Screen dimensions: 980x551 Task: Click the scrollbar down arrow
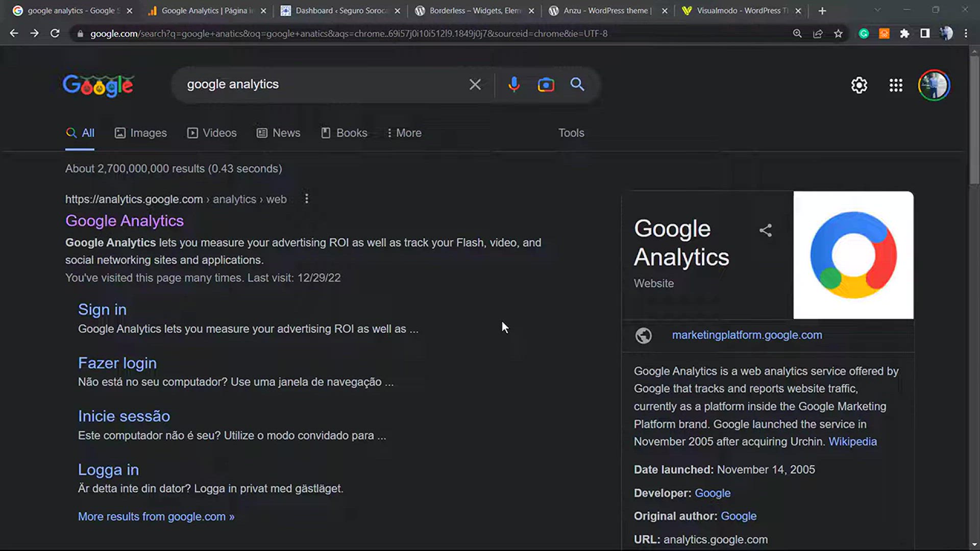tap(974, 545)
